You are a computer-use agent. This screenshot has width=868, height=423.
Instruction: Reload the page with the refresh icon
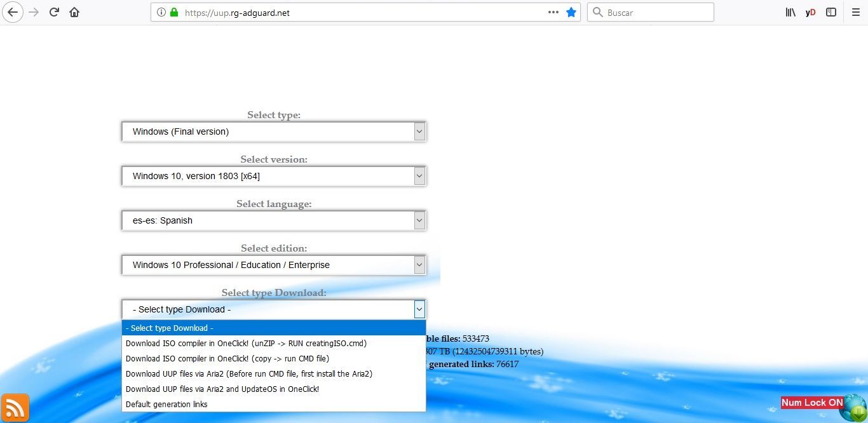point(55,12)
